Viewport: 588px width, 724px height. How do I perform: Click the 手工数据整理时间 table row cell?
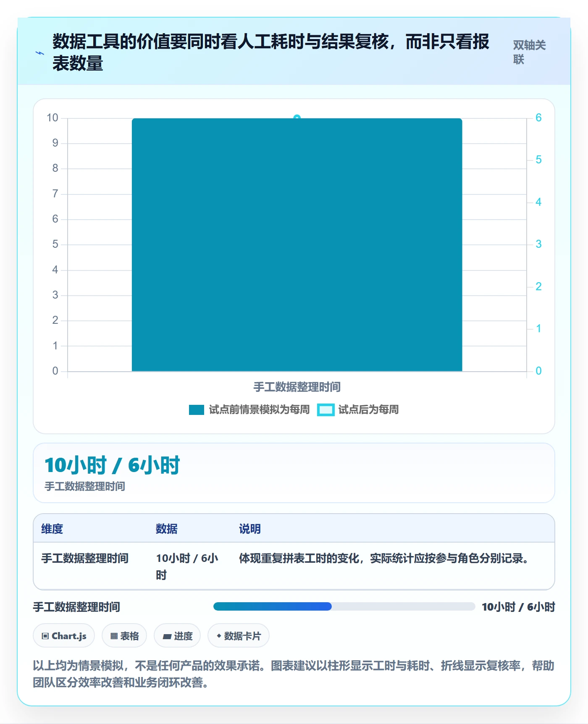(85, 558)
